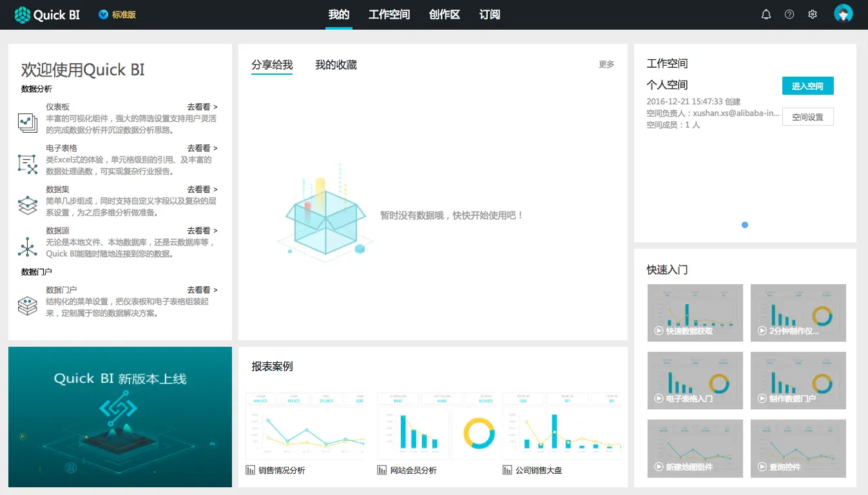868x495 pixels.
Task: Select the 分享给我 tab
Action: pos(272,65)
